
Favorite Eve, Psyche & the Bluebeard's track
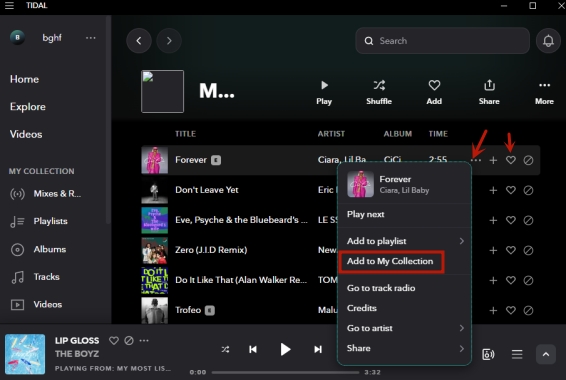pos(510,220)
